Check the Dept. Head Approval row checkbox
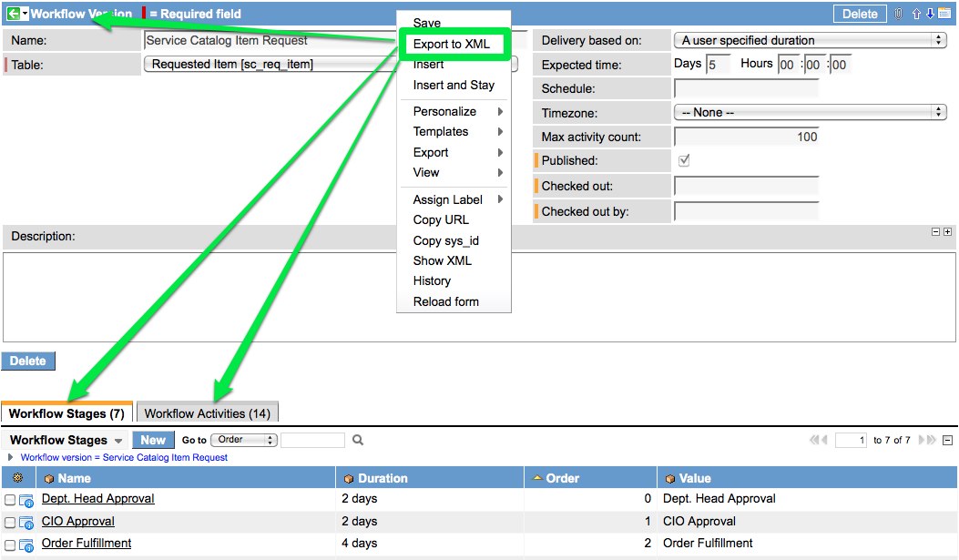Screen dimensions: 959x560 click(x=10, y=500)
